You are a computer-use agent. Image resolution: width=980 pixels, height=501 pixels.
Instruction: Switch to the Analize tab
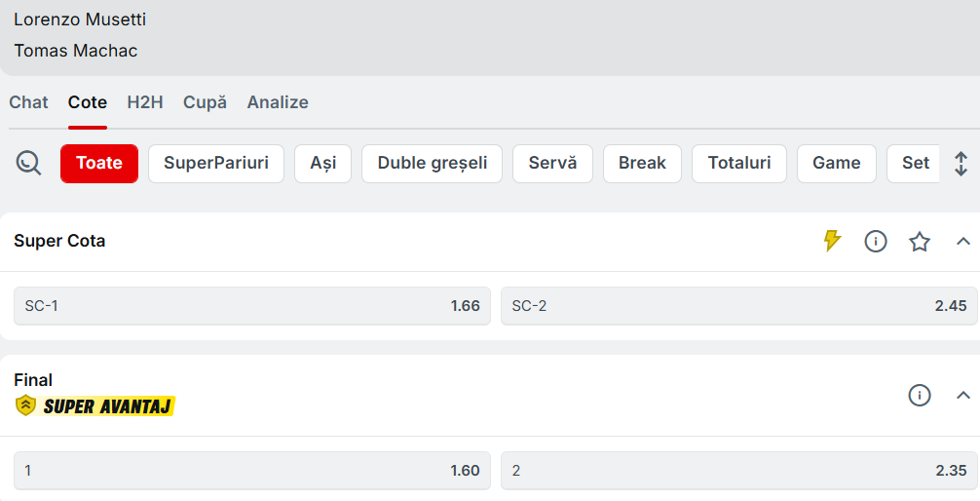coord(278,102)
